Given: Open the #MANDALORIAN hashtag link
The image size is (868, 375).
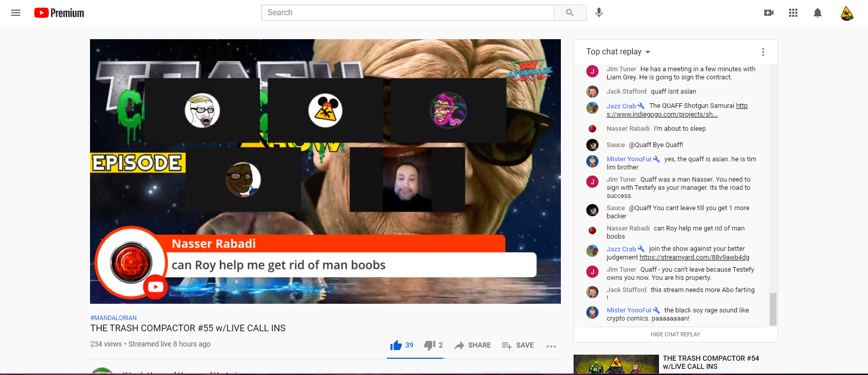Looking at the screenshot, I should (x=113, y=318).
